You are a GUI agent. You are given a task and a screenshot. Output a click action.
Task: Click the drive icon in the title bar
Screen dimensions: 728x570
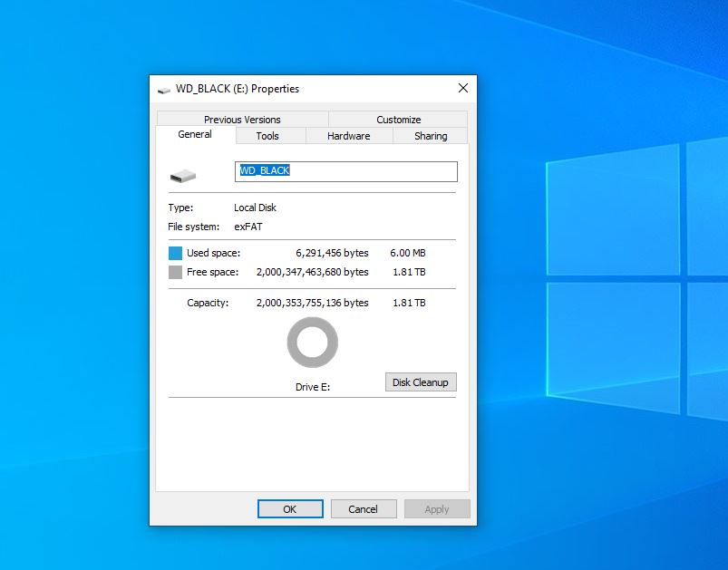(164, 90)
